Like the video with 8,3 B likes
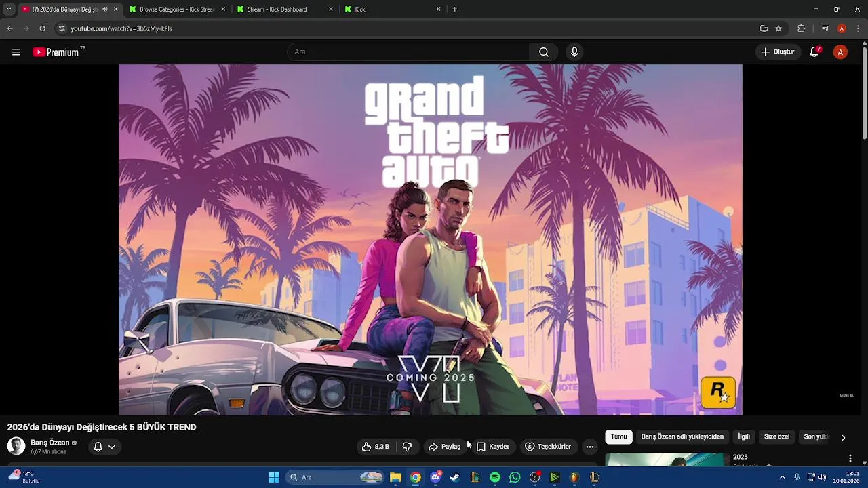The image size is (868, 488). [x=376, y=447]
